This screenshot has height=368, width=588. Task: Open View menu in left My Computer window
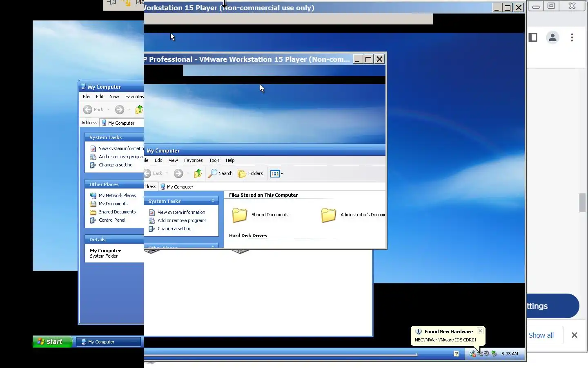point(114,96)
